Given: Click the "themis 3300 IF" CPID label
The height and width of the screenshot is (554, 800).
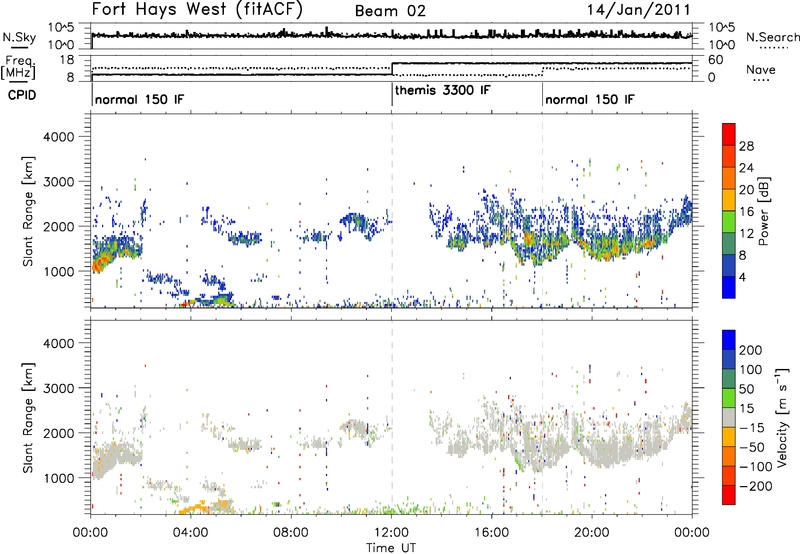Looking at the screenshot, I should coord(443,90).
